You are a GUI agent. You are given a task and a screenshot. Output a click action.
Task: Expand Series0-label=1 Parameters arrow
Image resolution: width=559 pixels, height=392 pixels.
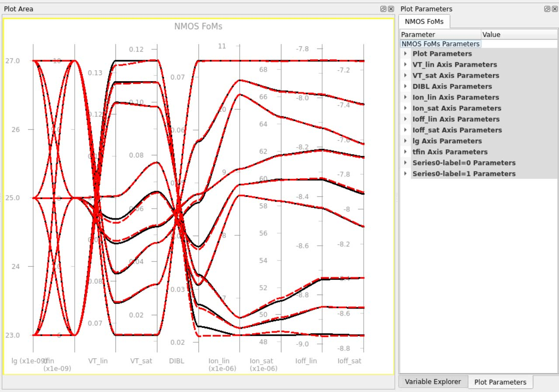click(406, 174)
